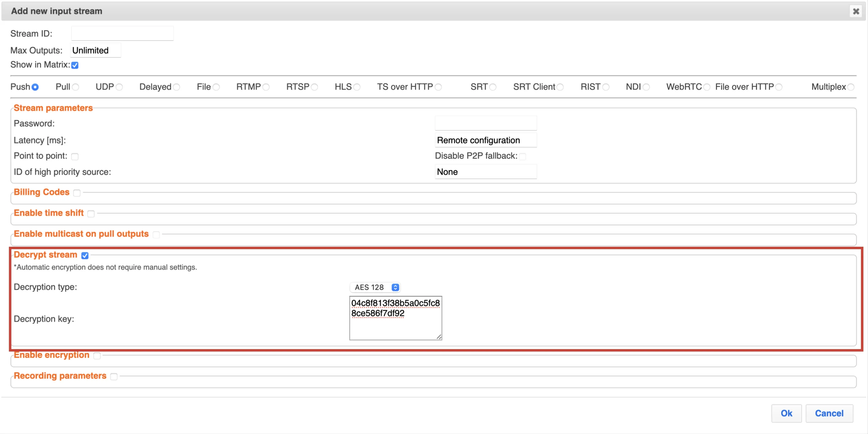Check the Disable P2P fallback checkbox
868x434 pixels.
click(523, 157)
